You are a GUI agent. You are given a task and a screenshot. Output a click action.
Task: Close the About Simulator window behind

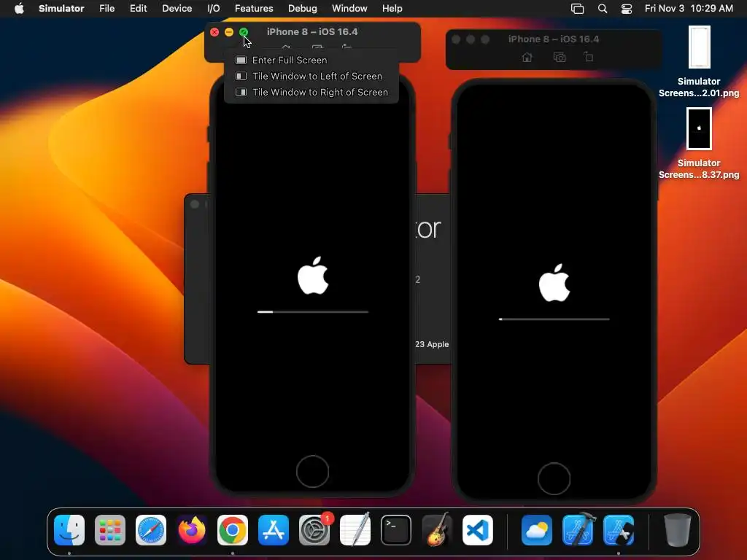click(194, 204)
